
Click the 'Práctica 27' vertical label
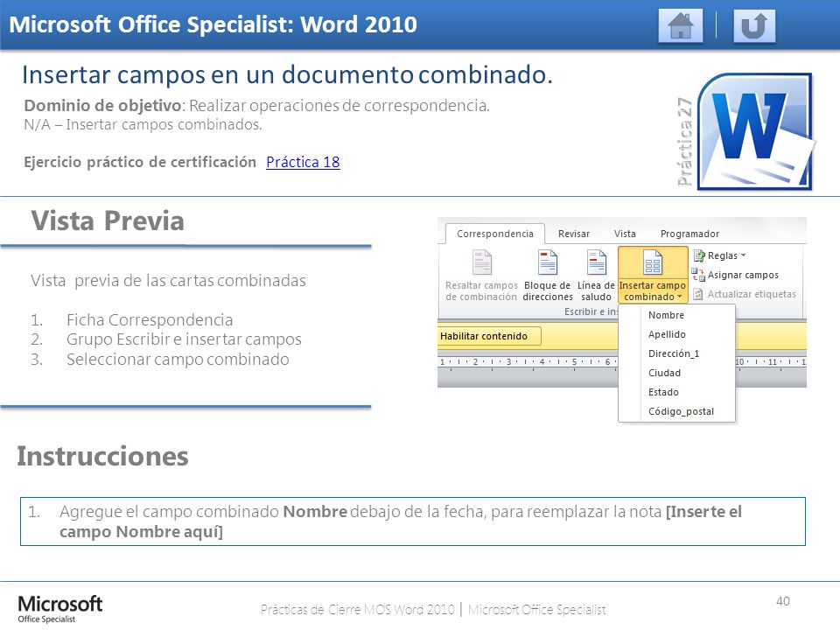pos(684,142)
